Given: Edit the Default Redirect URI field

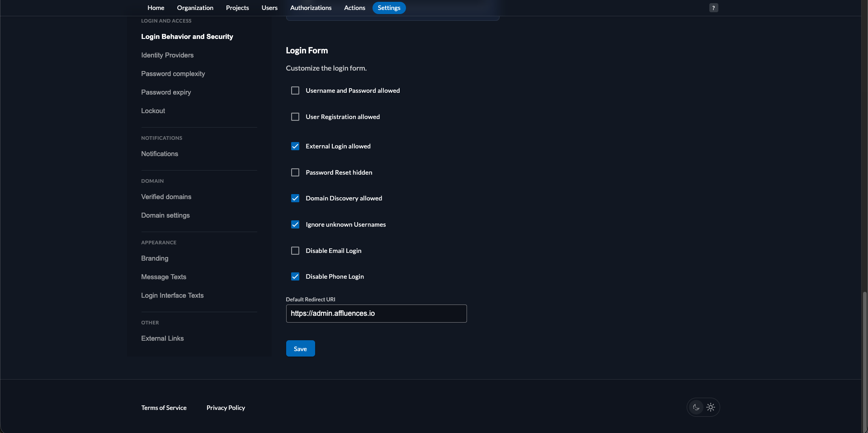Looking at the screenshot, I should click(376, 314).
